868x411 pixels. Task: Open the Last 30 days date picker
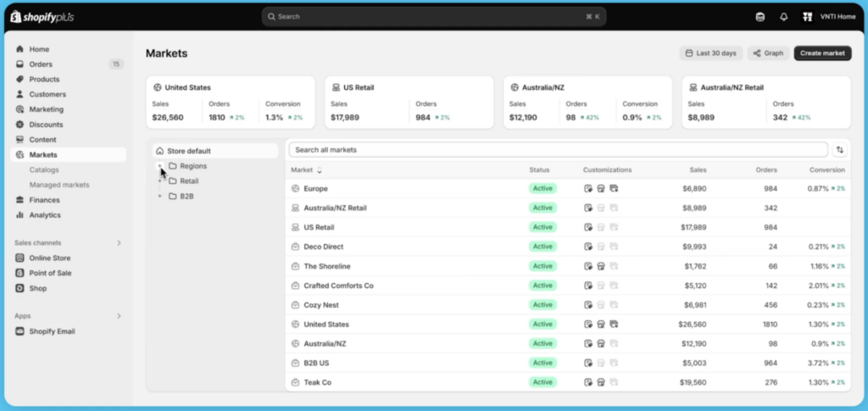point(711,53)
